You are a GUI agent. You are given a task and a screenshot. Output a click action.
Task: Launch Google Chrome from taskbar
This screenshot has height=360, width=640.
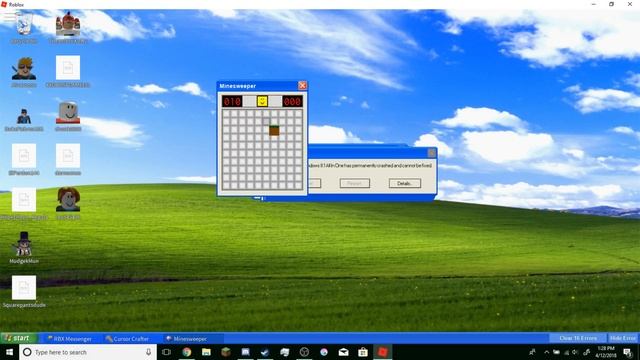coord(187,352)
